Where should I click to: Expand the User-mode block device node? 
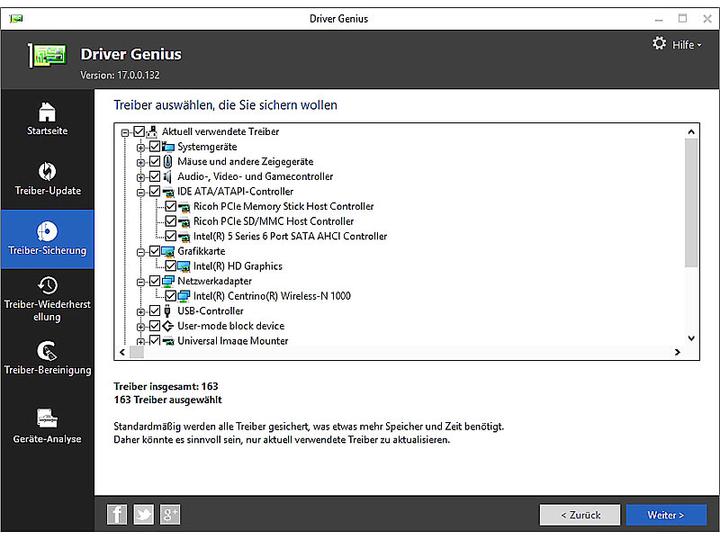[141, 326]
